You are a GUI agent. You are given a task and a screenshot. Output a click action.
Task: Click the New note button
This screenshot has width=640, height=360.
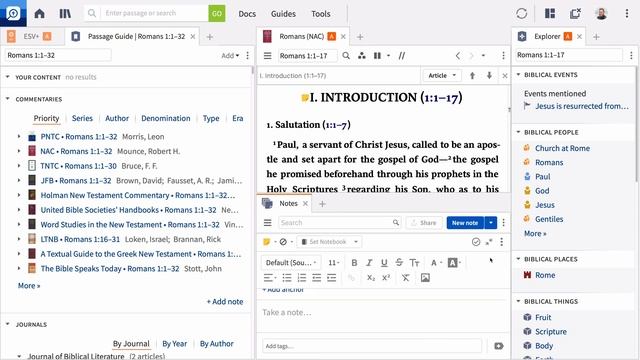pos(465,222)
